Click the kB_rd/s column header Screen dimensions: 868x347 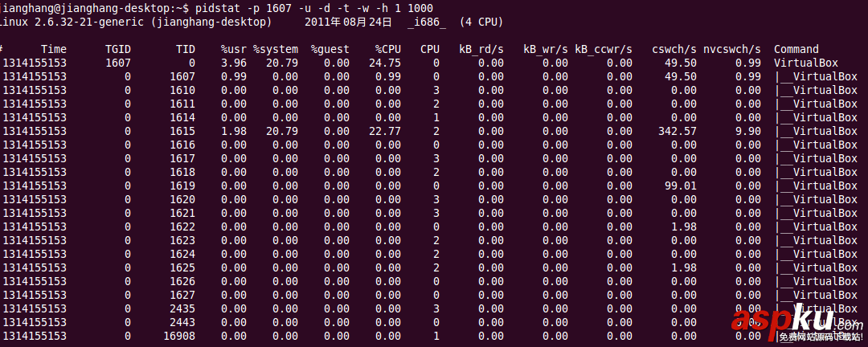(481, 49)
